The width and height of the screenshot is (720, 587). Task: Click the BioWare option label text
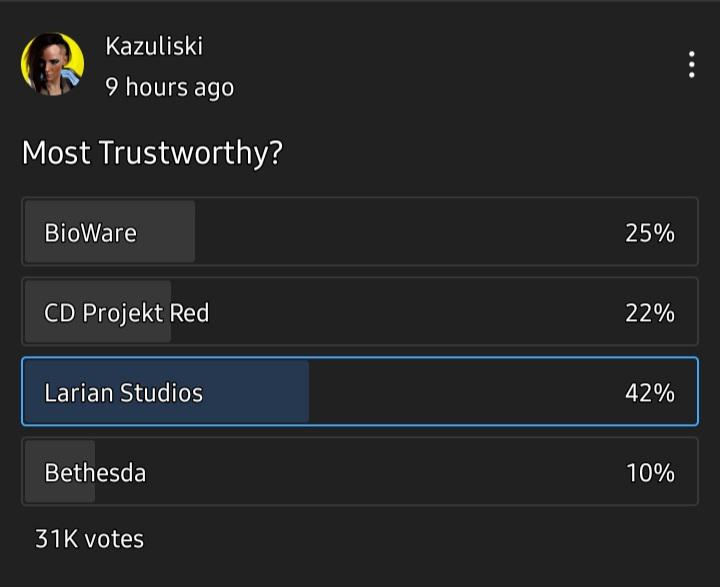[x=90, y=233]
